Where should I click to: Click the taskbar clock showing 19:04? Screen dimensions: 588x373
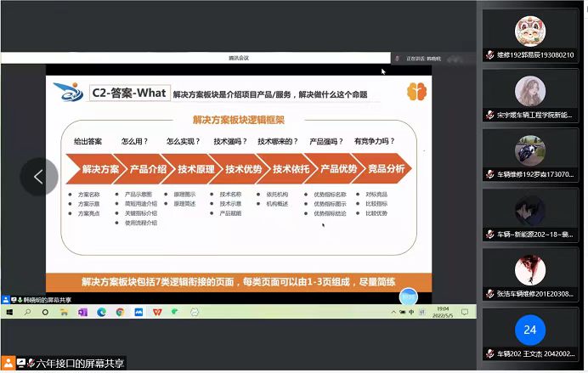pos(444,312)
